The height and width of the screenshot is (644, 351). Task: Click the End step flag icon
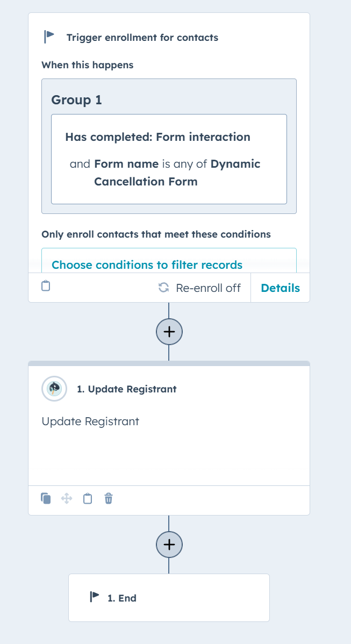(x=95, y=597)
